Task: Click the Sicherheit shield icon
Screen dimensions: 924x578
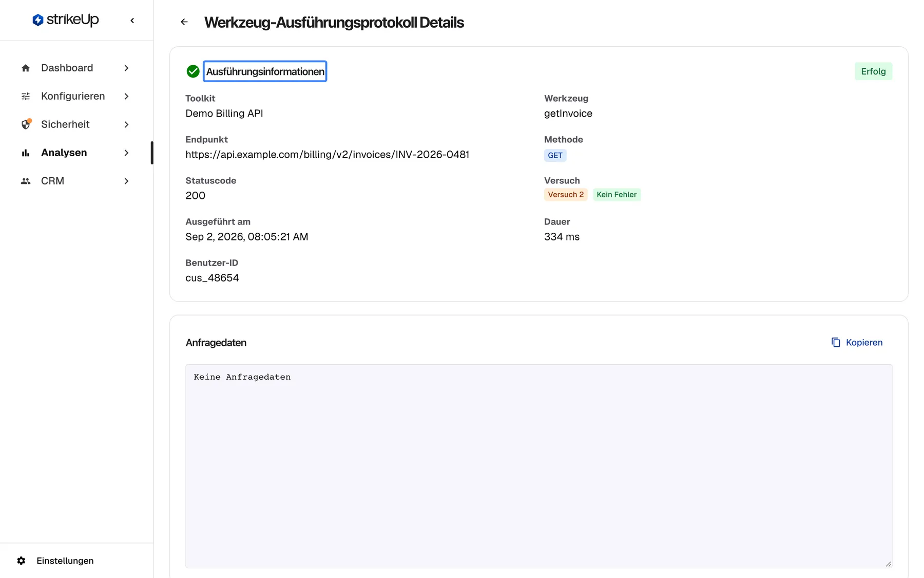Action: [x=26, y=124]
